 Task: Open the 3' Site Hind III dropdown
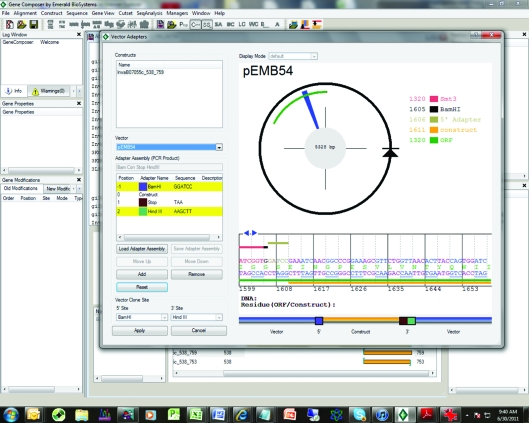(197, 317)
